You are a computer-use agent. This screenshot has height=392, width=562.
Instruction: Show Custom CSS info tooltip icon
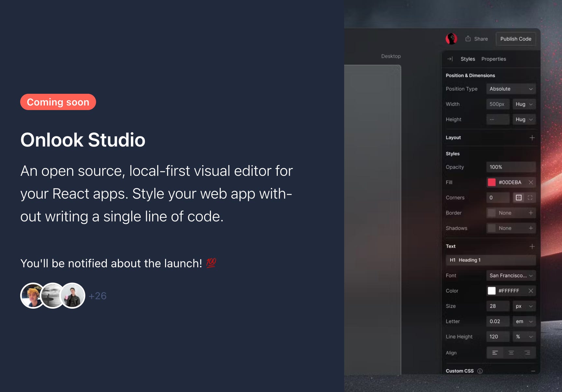point(480,371)
